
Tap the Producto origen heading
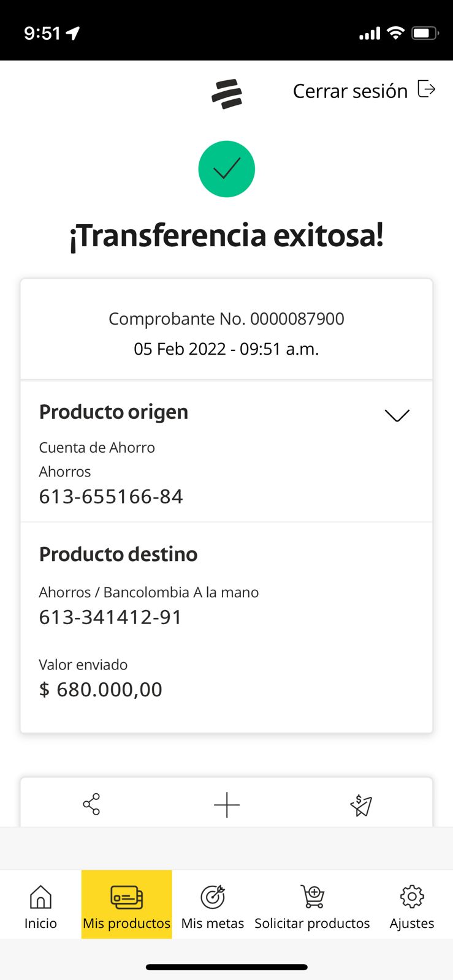(x=113, y=412)
